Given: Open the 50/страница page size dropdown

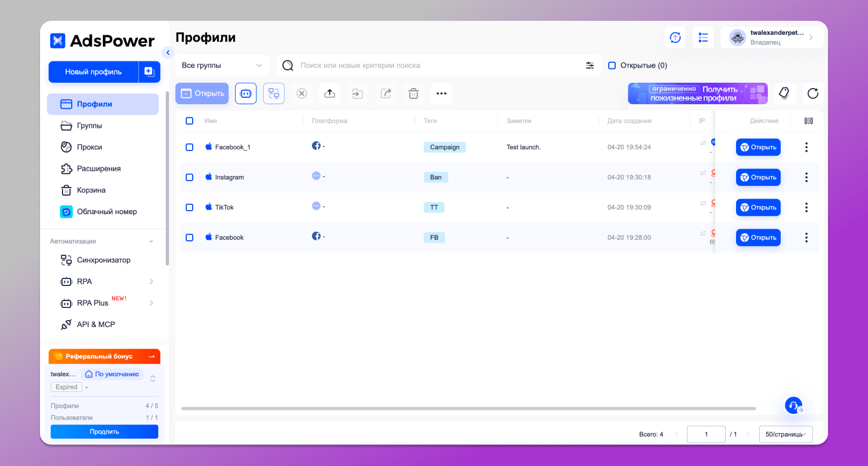Looking at the screenshot, I should (785, 434).
